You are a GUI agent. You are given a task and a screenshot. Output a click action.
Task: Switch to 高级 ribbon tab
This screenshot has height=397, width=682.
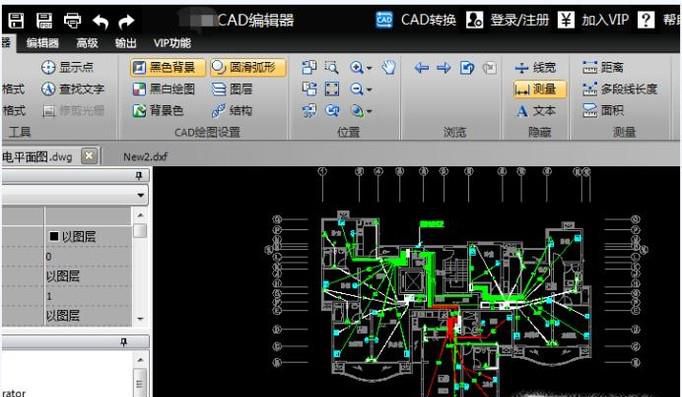click(87, 43)
